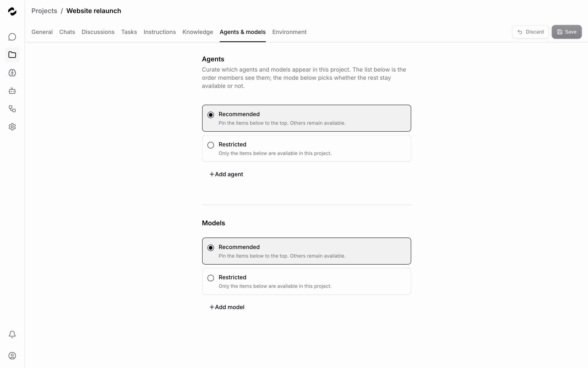Switch to the General tab
The height and width of the screenshot is (368, 588).
coord(42,32)
